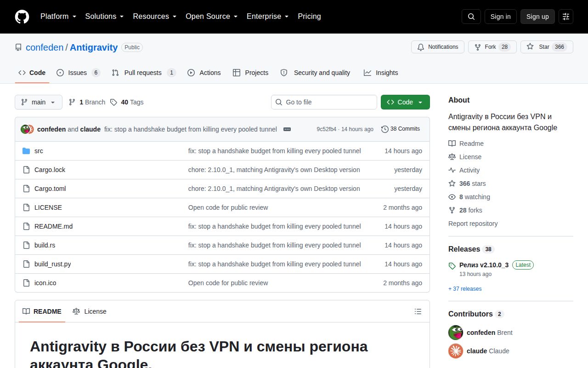Viewport: 588px width, 368px height.
Task: Open the green Code dropdown button
Action: (x=405, y=102)
